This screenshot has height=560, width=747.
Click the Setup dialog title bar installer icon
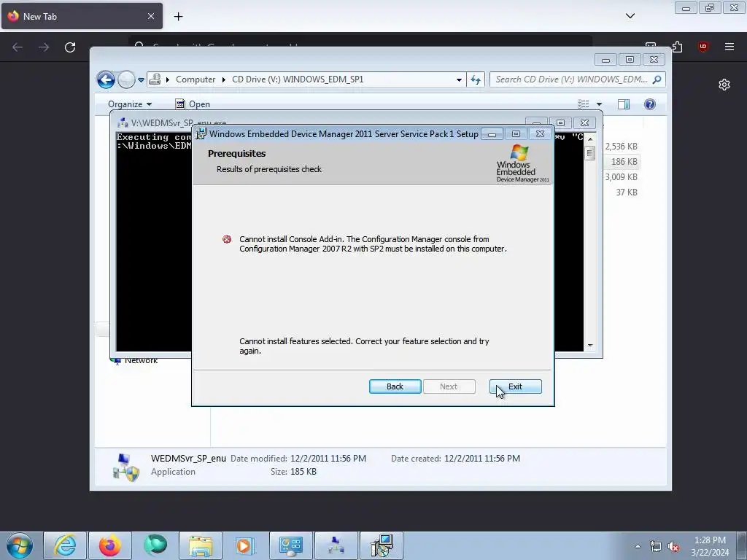click(201, 134)
